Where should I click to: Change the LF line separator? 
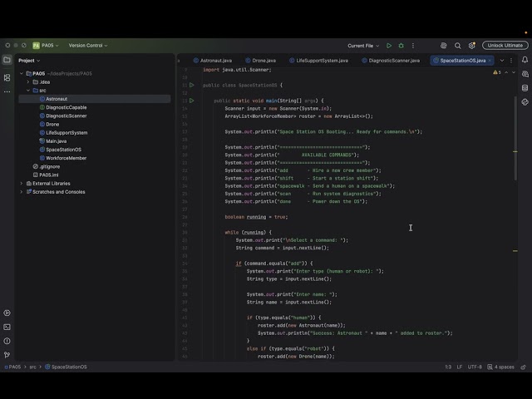[x=460, y=367]
